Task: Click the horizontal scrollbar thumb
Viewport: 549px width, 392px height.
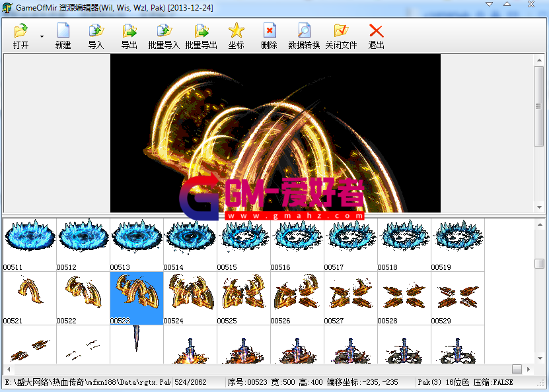Action: [x=517, y=369]
